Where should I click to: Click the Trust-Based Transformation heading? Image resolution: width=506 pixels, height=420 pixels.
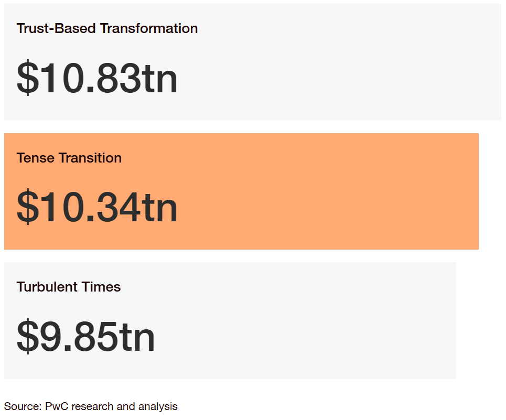[107, 28]
